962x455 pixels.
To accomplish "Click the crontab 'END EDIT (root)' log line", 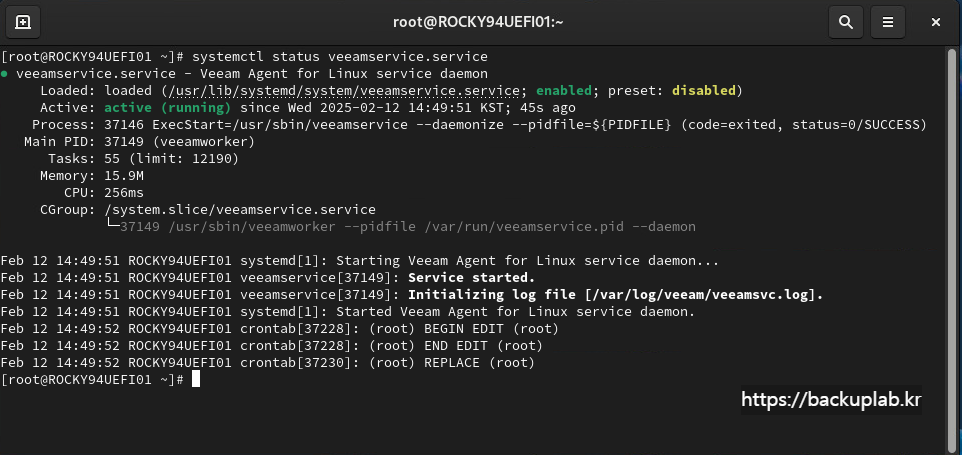I will (272, 346).
